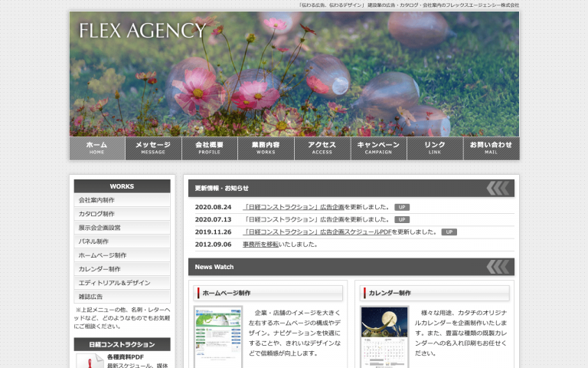Viewport: 588px width, 368px height.
Task: Open the メッセージ MESSAGE nav tab
Action: [153, 148]
